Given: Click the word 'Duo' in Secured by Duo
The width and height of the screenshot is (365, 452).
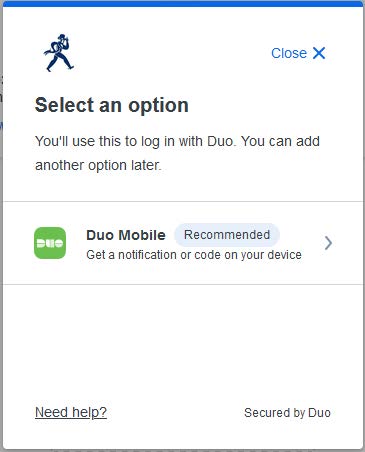Looking at the screenshot, I should click(x=319, y=413).
